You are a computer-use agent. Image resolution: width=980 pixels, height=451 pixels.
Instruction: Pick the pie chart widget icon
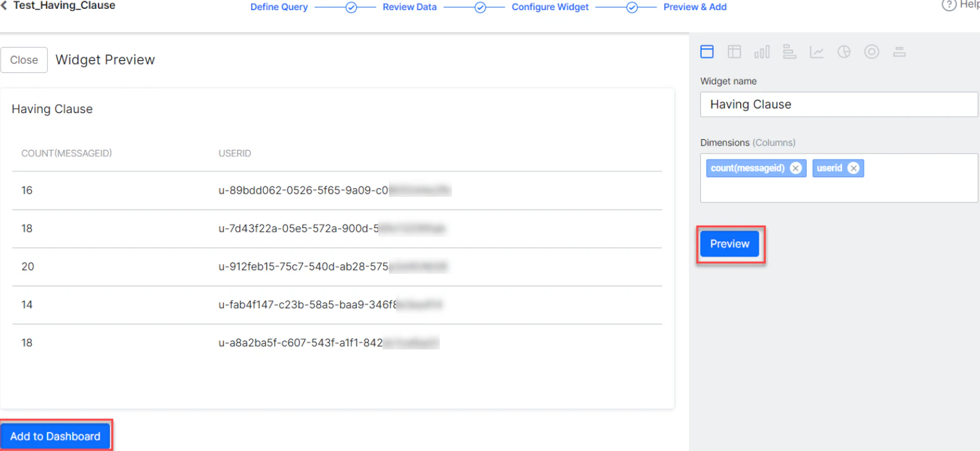[x=844, y=51]
